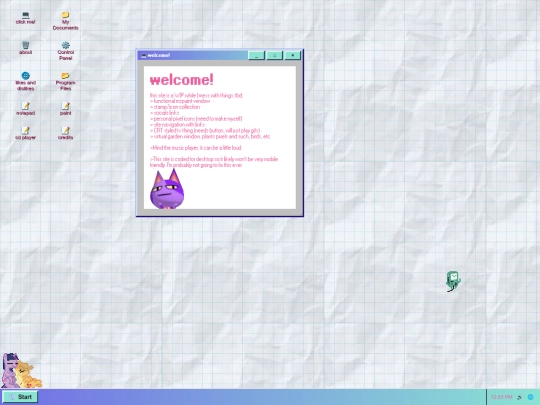
Task: Close the welcome window
Action: (x=293, y=55)
